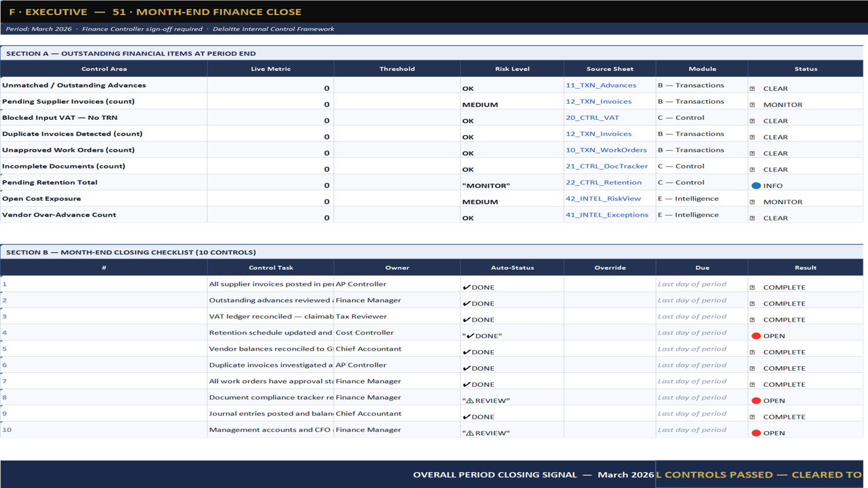Open 12_TXN_Invoices link in Duplicate Invoices row
868x488 pixels.
(x=598, y=134)
